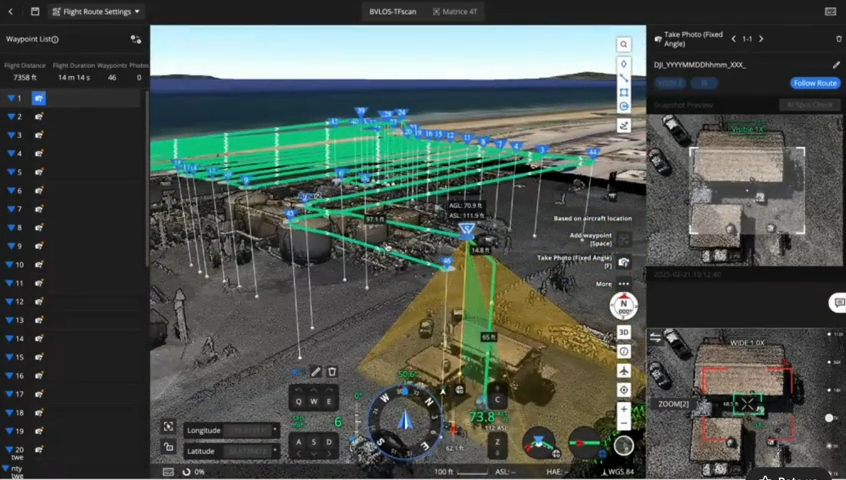This screenshot has height=480, width=846.
Task: Toggle Follow Route option
Action: [814, 83]
